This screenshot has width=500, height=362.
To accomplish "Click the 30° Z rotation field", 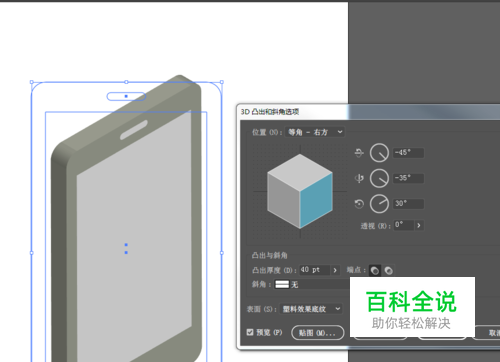I will coord(408,203).
